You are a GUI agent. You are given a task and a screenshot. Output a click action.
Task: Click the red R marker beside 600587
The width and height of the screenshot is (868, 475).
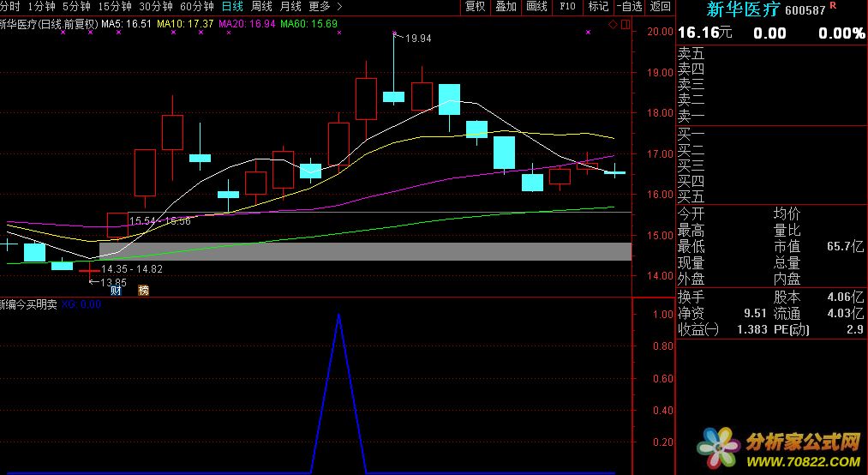pos(833,5)
